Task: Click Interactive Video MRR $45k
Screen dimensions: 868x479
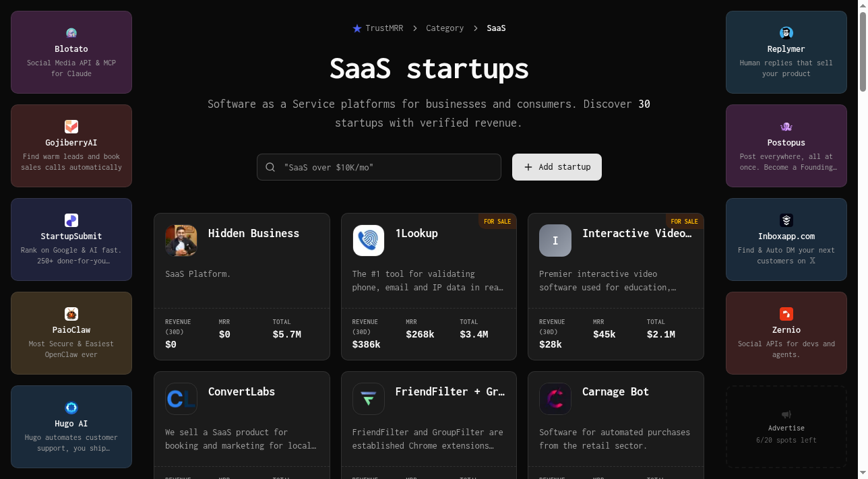Action: click(604, 334)
